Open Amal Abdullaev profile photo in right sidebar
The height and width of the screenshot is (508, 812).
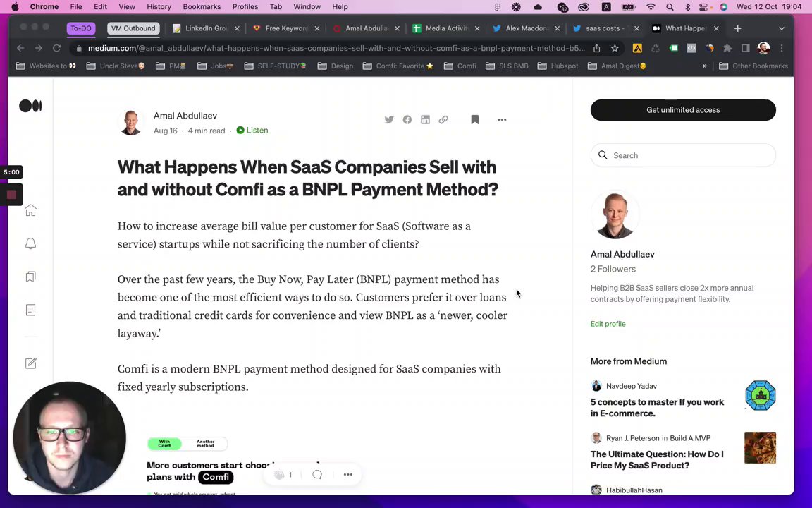coord(615,215)
